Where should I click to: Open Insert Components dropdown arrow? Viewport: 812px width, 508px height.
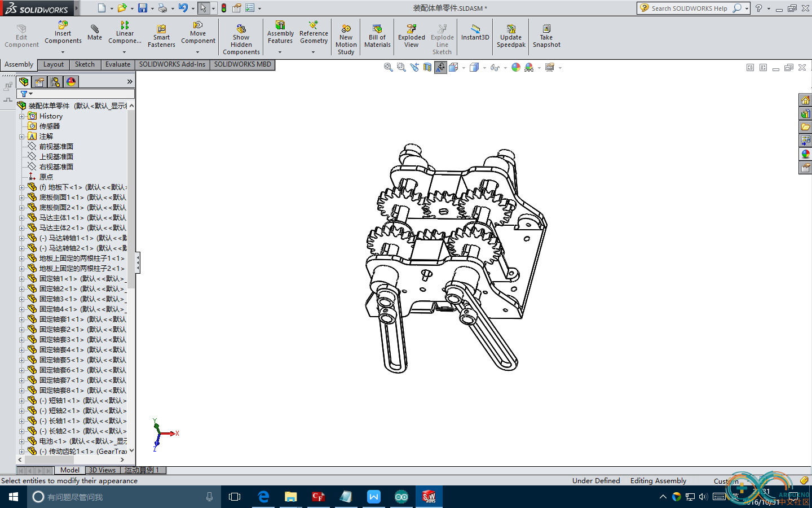63,52
